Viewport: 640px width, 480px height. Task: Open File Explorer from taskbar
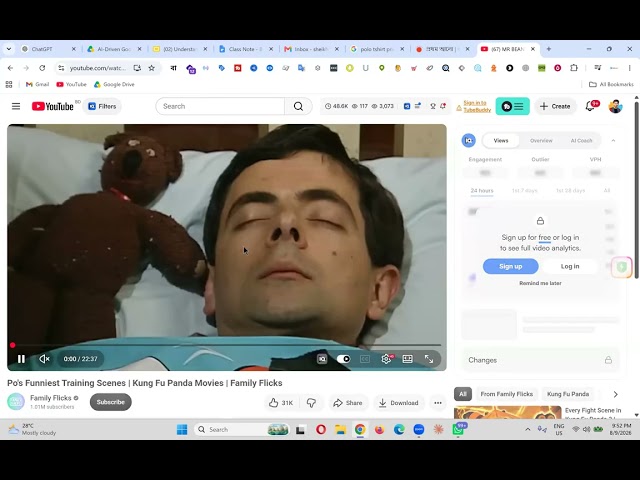340,429
